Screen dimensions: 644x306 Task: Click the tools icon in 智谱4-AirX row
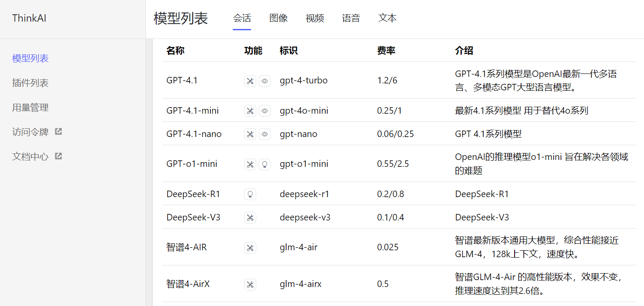[x=250, y=284]
